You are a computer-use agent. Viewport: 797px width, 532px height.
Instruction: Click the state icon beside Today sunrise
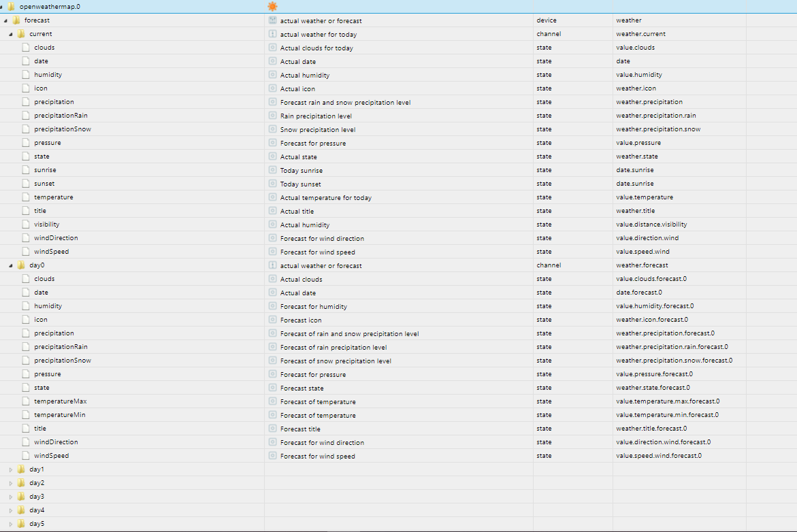(x=272, y=170)
